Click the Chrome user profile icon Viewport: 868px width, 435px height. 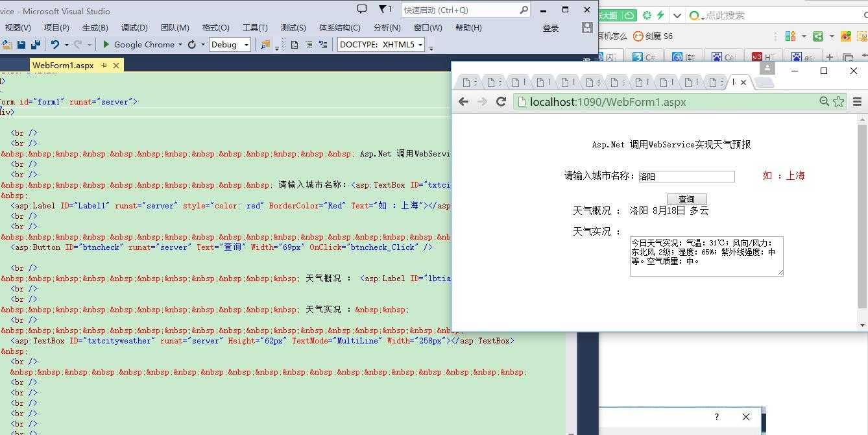pos(767,68)
